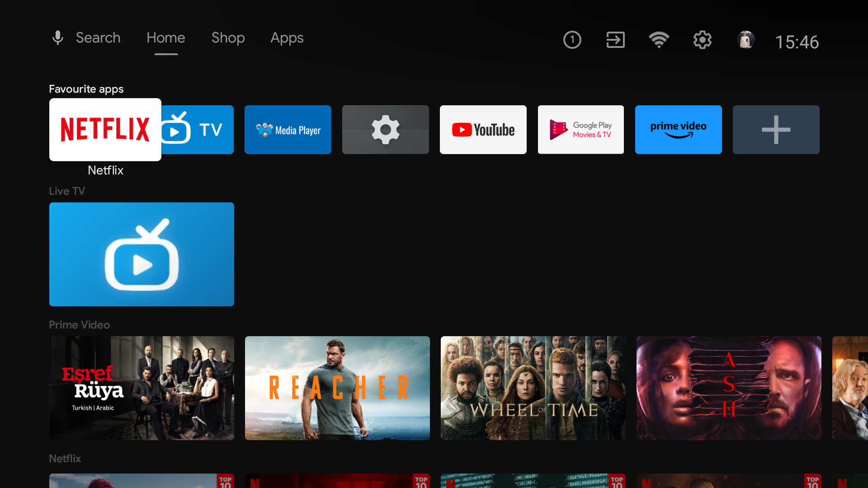
Task: Open the notifications icon showing 1
Action: tap(572, 40)
